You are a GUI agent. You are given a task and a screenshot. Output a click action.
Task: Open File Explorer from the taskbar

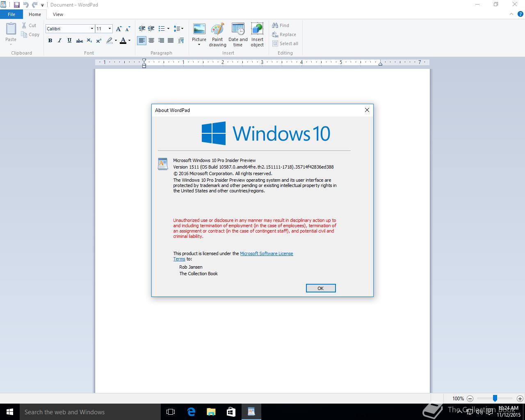[211, 412]
